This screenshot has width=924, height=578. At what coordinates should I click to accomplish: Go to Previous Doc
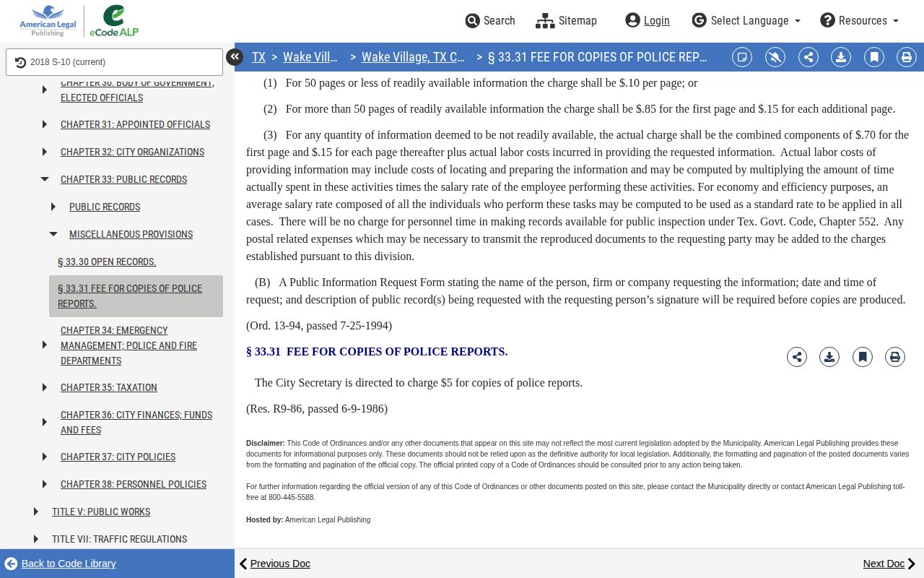[x=275, y=564]
